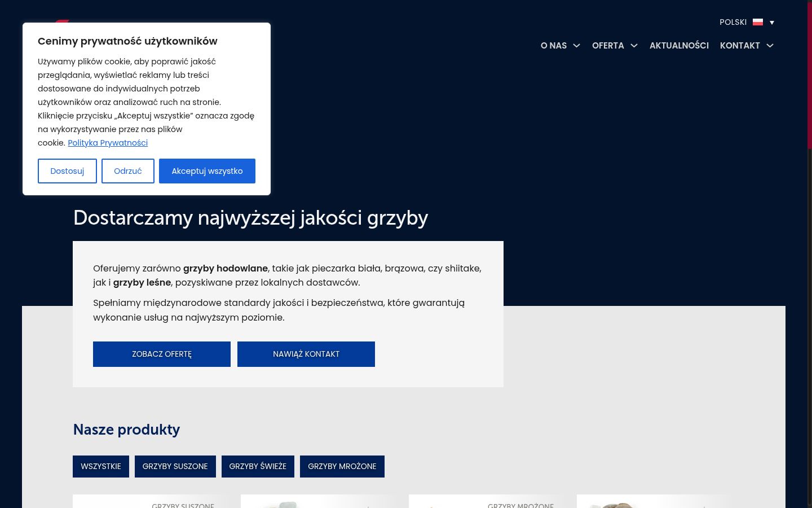
Task: Click the Dostarczamy najwyższej jakości grzyby heading
Action: [251, 218]
